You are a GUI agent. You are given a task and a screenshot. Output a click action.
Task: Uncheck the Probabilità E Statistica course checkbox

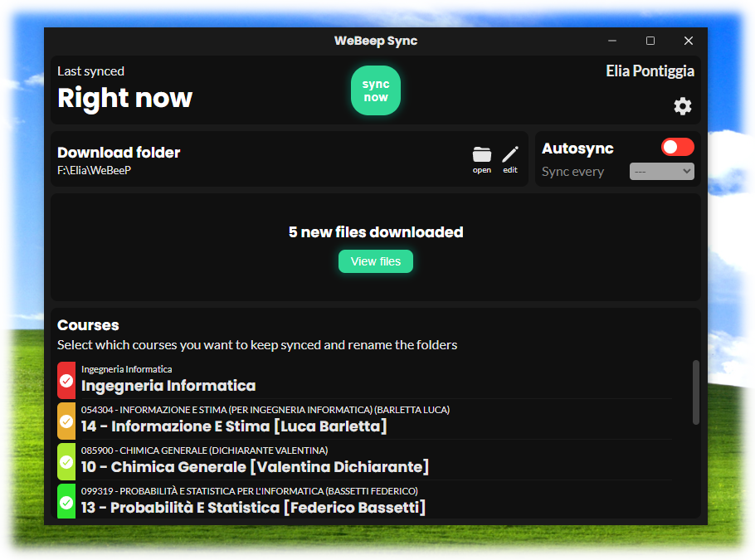[x=66, y=502]
